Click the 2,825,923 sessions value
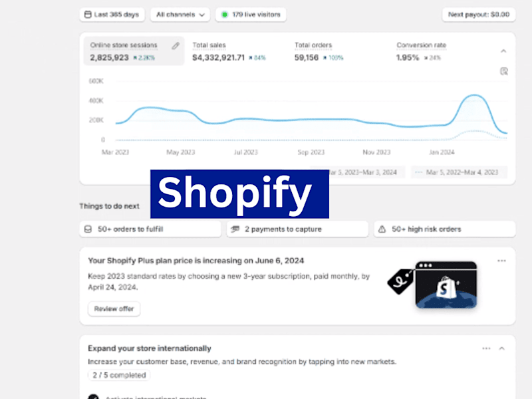Viewport: 532px width, 399px height. coord(109,58)
